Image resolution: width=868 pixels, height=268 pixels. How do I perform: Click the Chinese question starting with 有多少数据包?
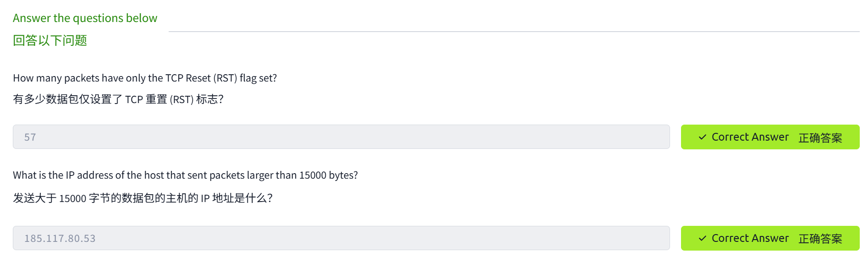click(x=118, y=99)
